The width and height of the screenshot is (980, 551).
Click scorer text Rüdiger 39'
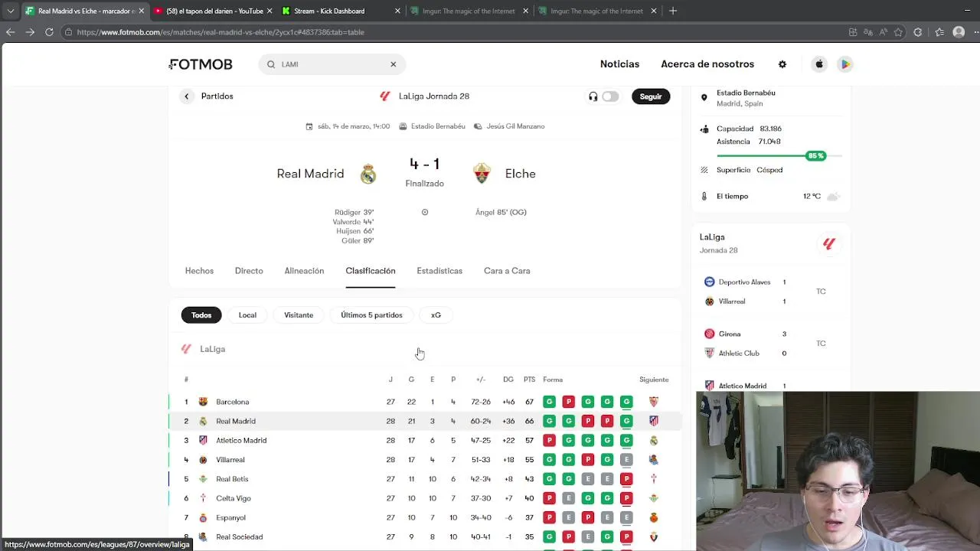[354, 212]
